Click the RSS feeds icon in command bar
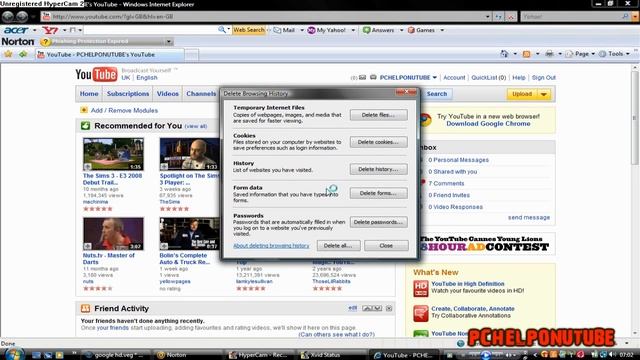This screenshot has width=640, height=360. pyautogui.click(x=527, y=54)
